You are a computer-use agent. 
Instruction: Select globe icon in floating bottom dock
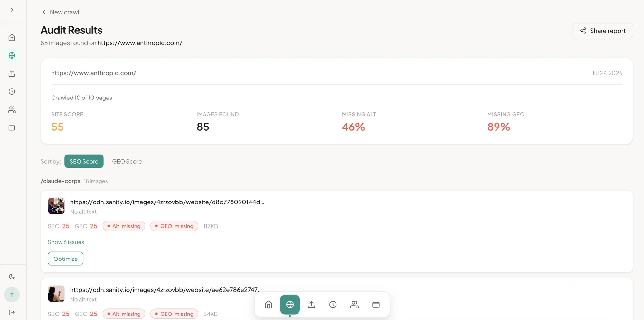click(290, 305)
